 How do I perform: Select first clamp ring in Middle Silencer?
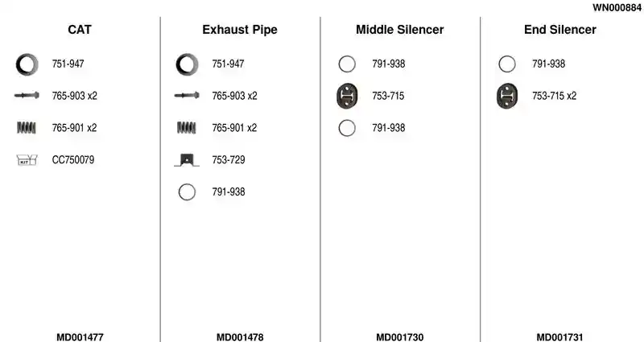pyautogui.click(x=347, y=64)
